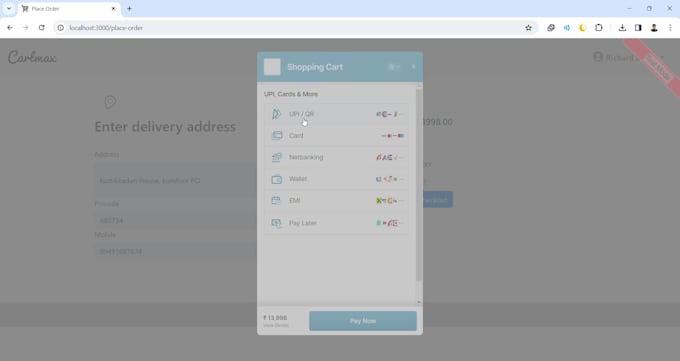The image size is (680, 361).
Task: Pick the Wallet payment option
Action: pyautogui.click(x=336, y=179)
